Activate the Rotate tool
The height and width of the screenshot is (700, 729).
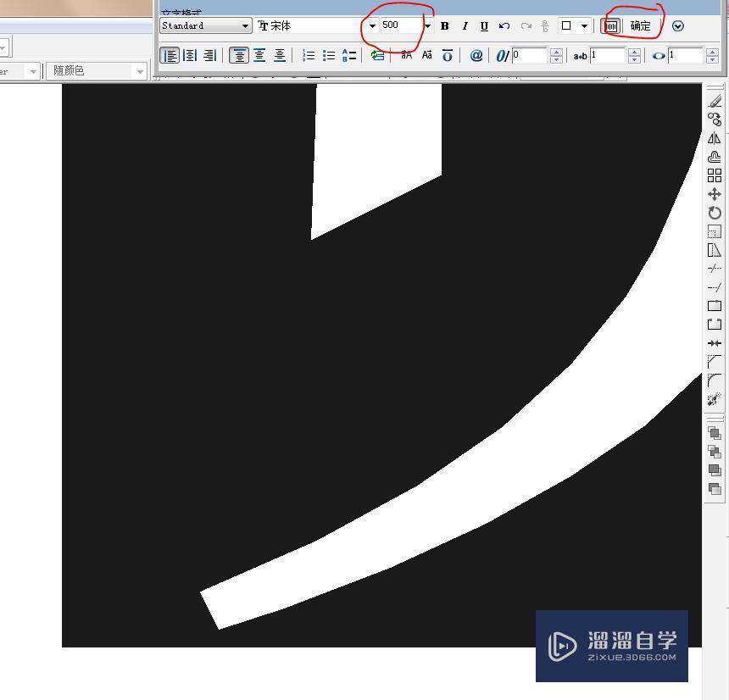pyautogui.click(x=715, y=213)
